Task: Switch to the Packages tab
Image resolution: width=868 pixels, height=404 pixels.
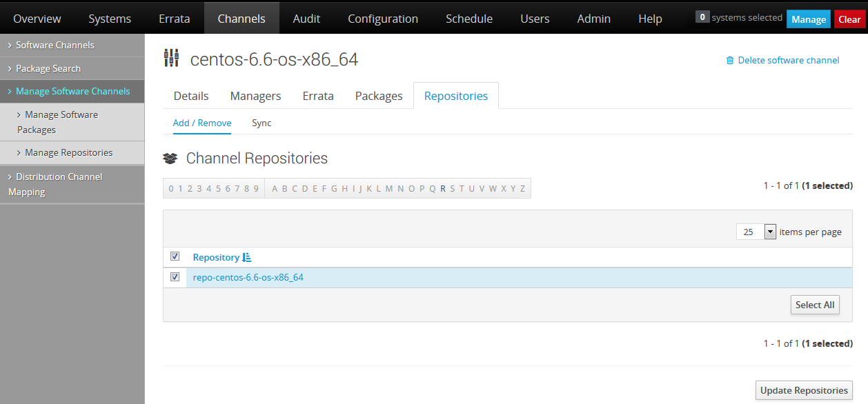Action: click(x=379, y=96)
